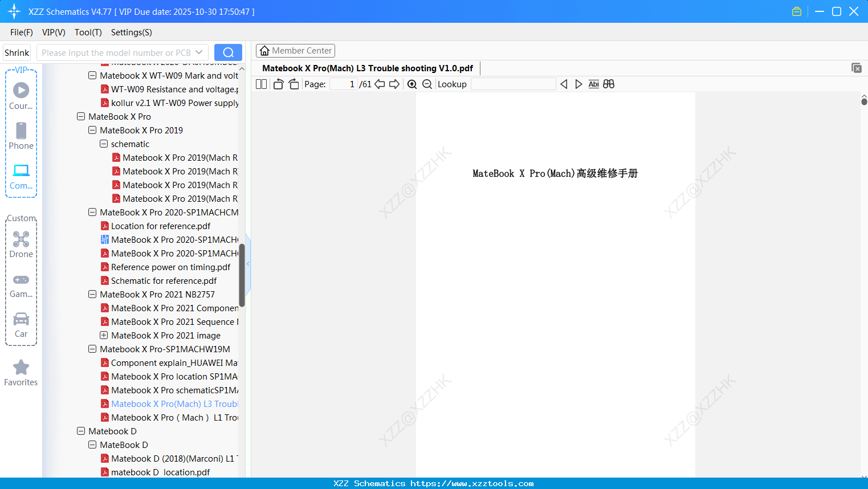This screenshot has width=868, height=489.
Task: Select the Computer category icon
Action: 21,176
